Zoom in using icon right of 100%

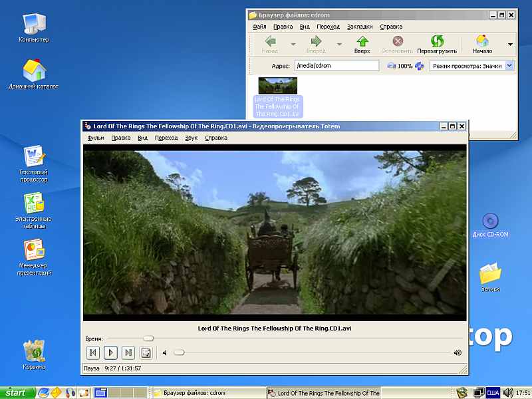click(420, 66)
